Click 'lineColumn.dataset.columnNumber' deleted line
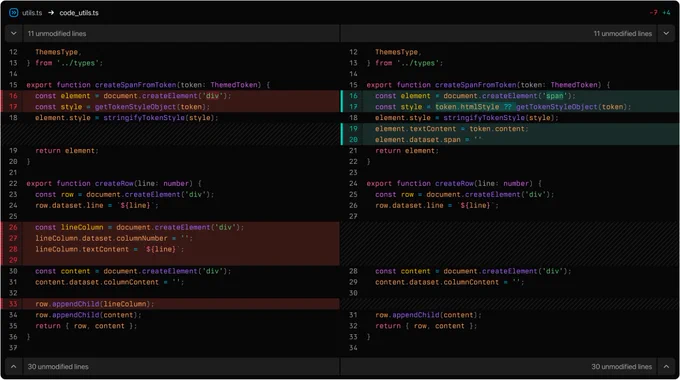This screenshot has height=380, width=680. [114, 238]
